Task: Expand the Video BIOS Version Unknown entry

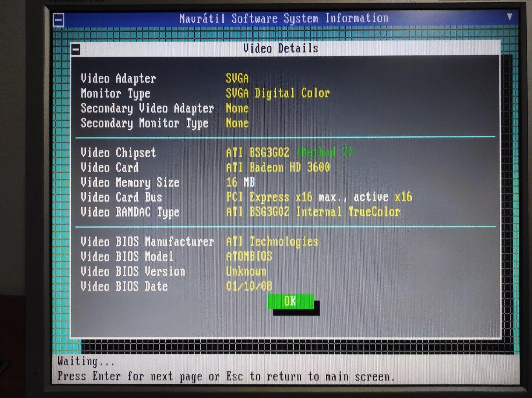Action: [x=247, y=271]
